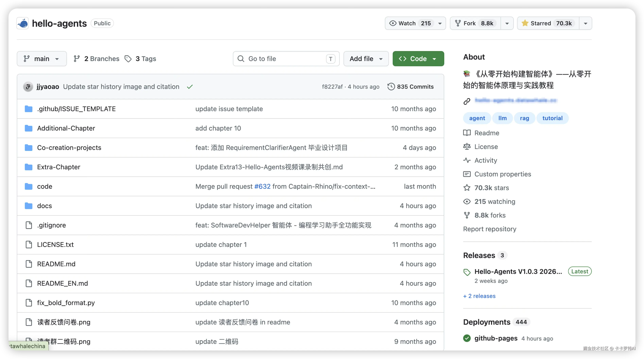The width and height of the screenshot is (644, 359).
Task: Open the Releases section heading
Action: (479, 255)
